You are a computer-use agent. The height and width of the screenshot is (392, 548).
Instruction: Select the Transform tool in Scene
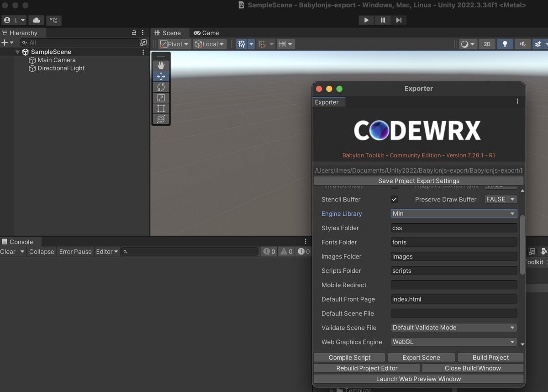pyautogui.click(x=161, y=119)
